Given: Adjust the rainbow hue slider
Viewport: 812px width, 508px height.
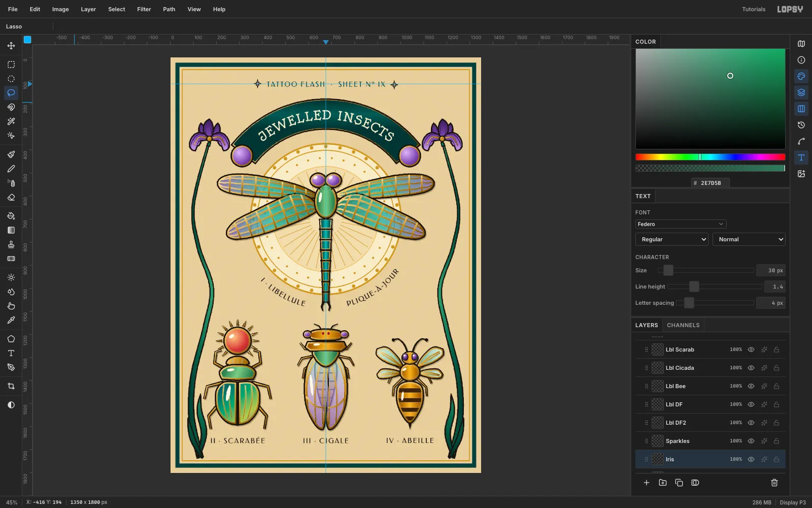Looking at the screenshot, I should point(710,157).
